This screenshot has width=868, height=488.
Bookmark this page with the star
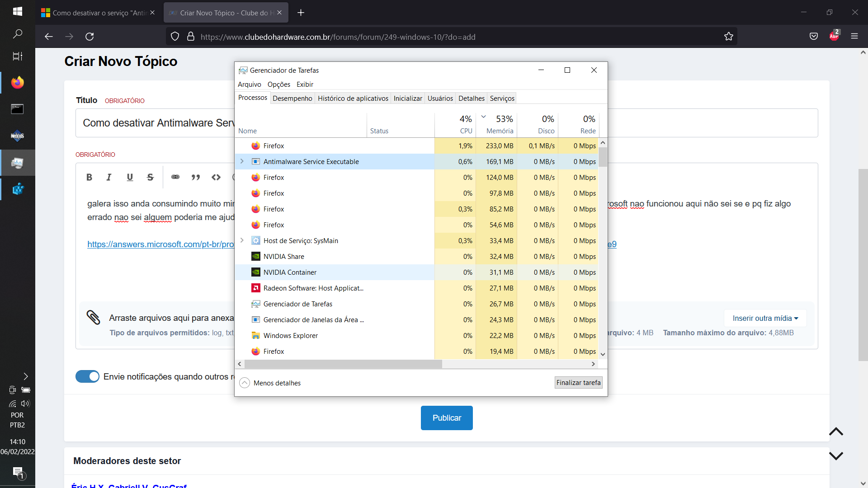[x=728, y=37]
